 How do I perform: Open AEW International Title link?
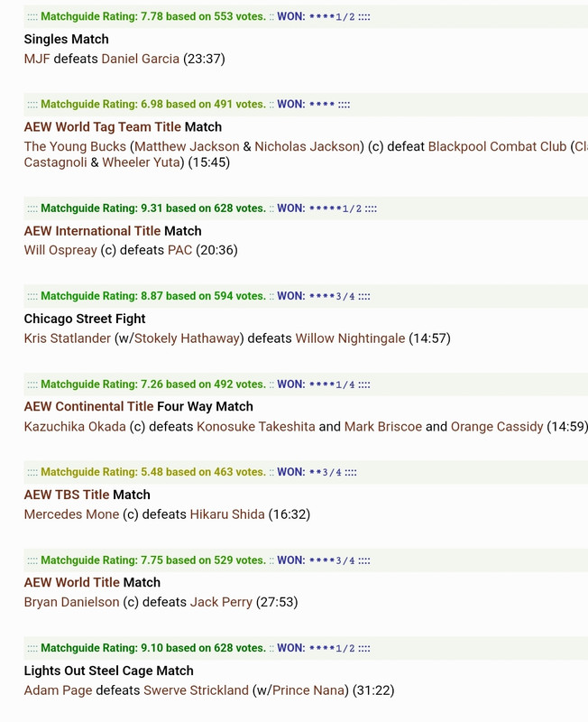coord(92,231)
